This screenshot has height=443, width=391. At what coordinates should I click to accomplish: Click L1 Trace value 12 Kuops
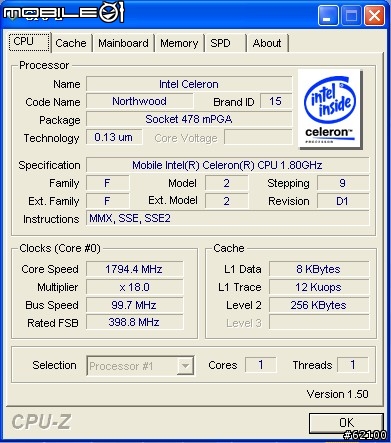pyautogui.click(x=319, y=287)
